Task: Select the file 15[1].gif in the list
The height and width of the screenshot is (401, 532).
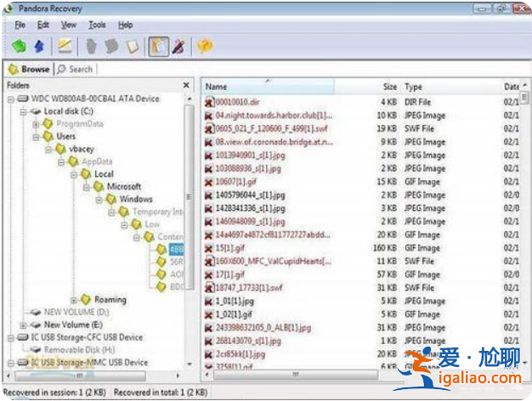Action: pyautogui.click(x=229, y=248)
